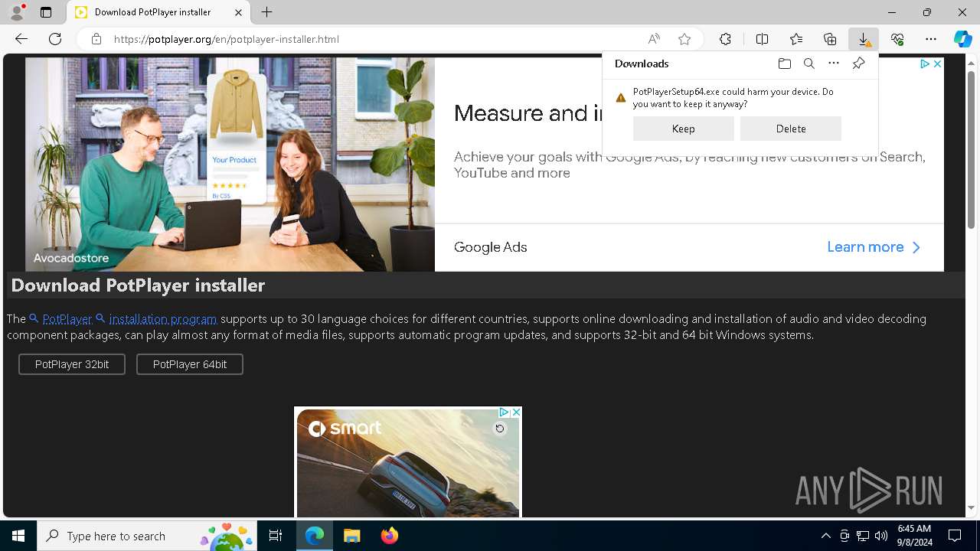Click scrollbar down arrow
Image resolution: width=980 pixels, height=551 pixels.
(971, 507)
